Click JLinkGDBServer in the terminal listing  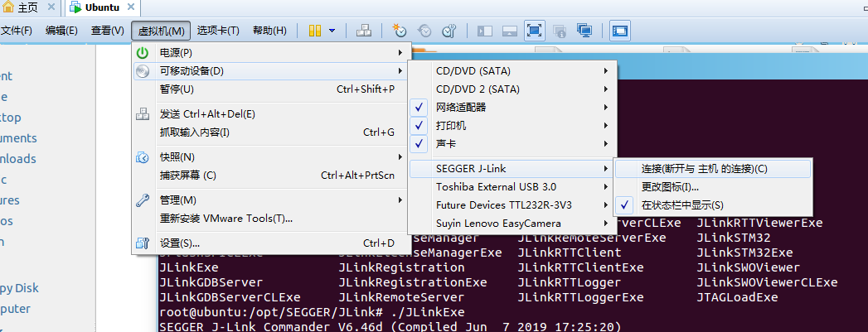coord(211,282)
